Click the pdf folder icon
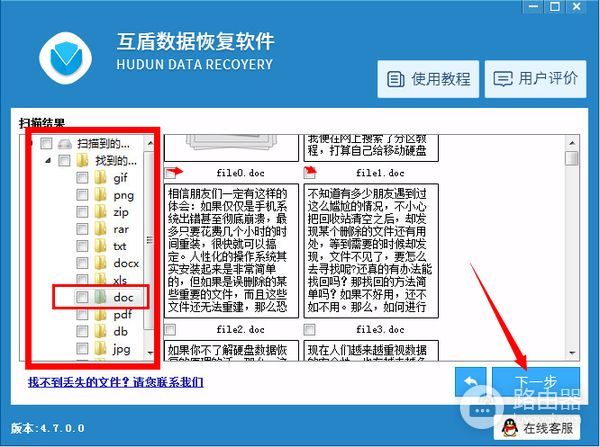Image resolution: width=600 pixels, height=447 pixels. 100,314
